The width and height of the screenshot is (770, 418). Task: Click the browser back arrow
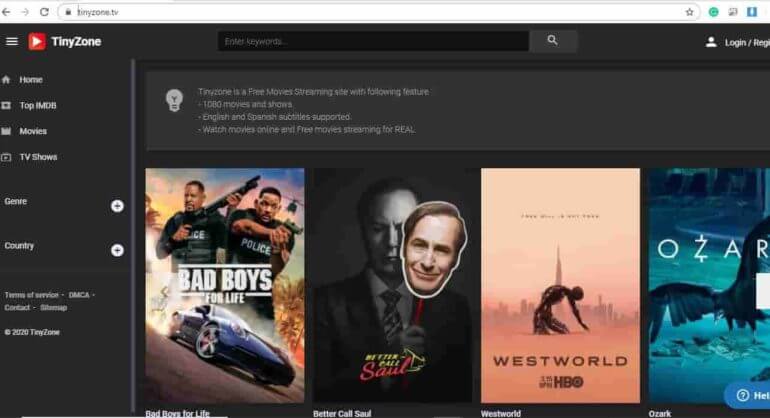click(6, 12)
